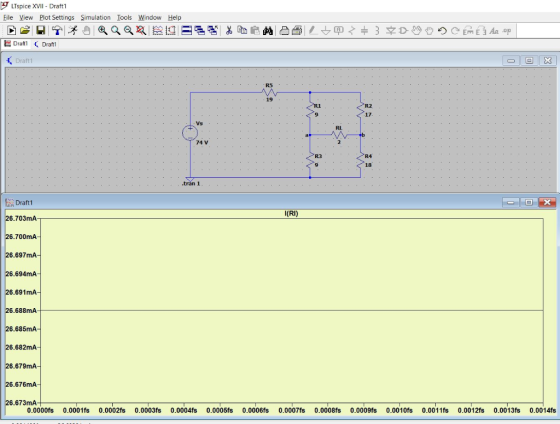Open the Control Panel hammer icon
Image resolution: width=560 pixels, height=424 pixels.
[x=57, y=31]
